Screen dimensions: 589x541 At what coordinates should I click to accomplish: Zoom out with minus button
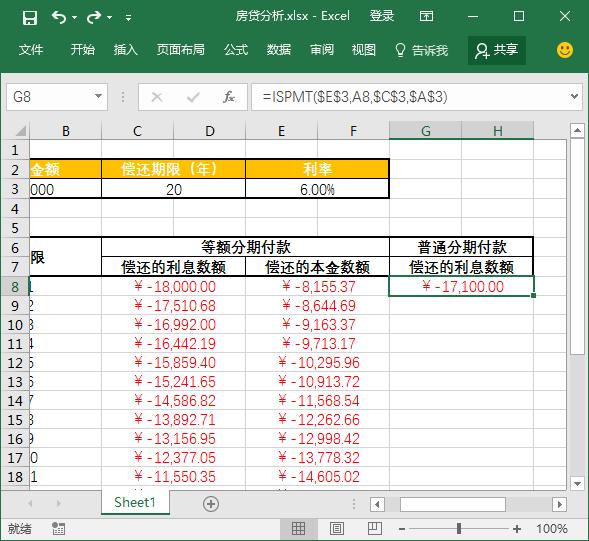(x=402, y=529)
